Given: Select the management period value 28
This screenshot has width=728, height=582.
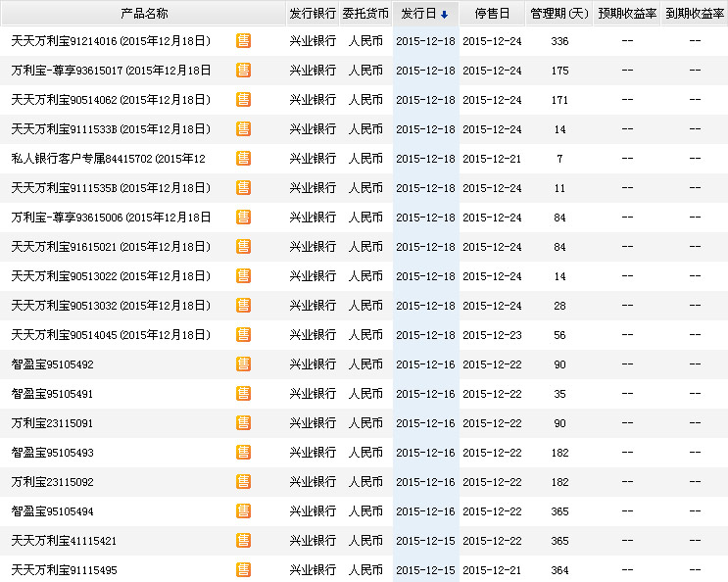Looking at the screenshot, I should coord(559,306).
